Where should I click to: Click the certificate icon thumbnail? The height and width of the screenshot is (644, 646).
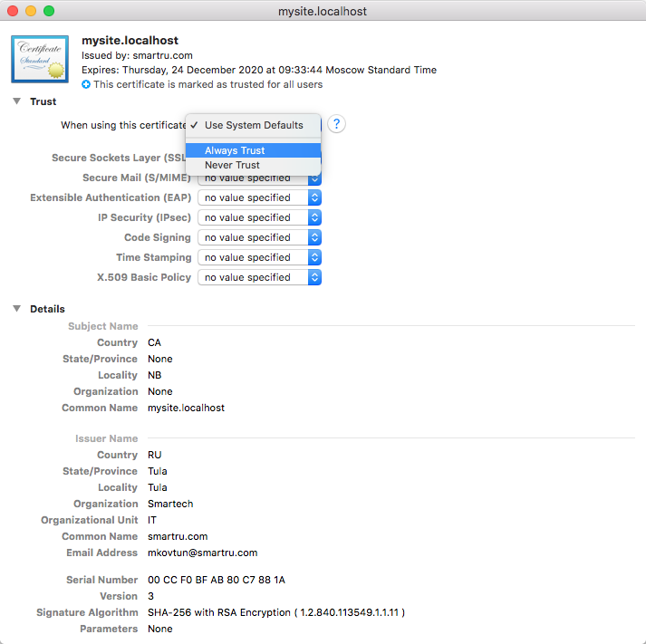[40, 59]
